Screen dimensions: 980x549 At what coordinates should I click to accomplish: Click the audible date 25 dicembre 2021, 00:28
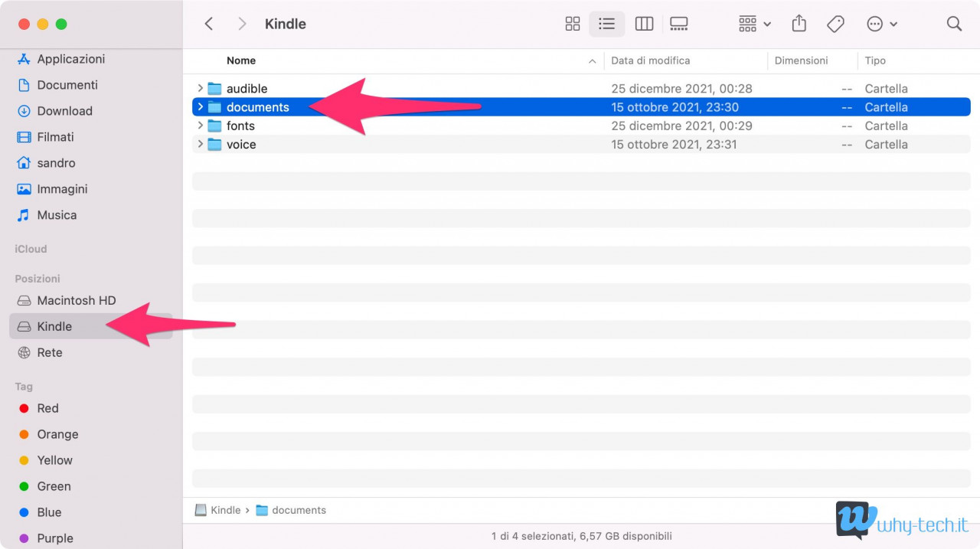681,89
